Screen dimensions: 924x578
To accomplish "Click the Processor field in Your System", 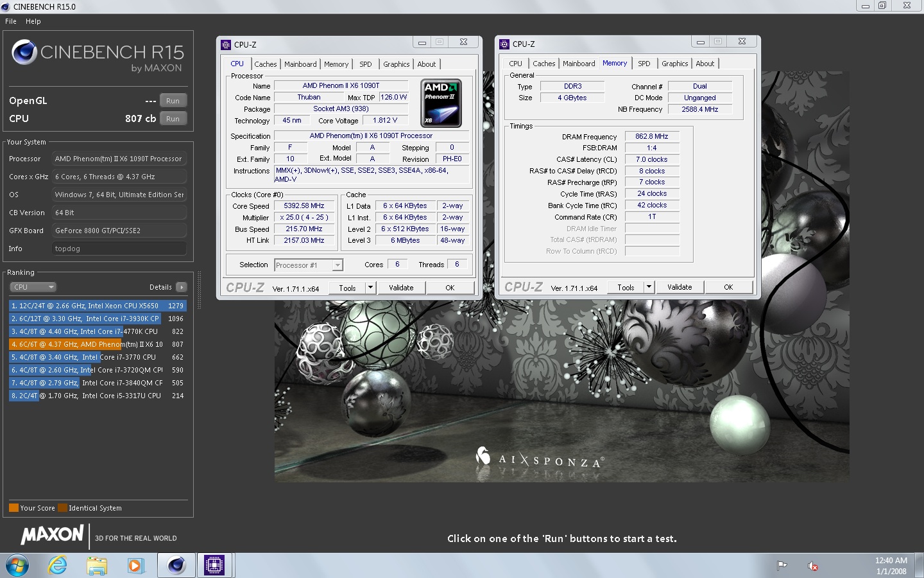I will click(119, 159).
